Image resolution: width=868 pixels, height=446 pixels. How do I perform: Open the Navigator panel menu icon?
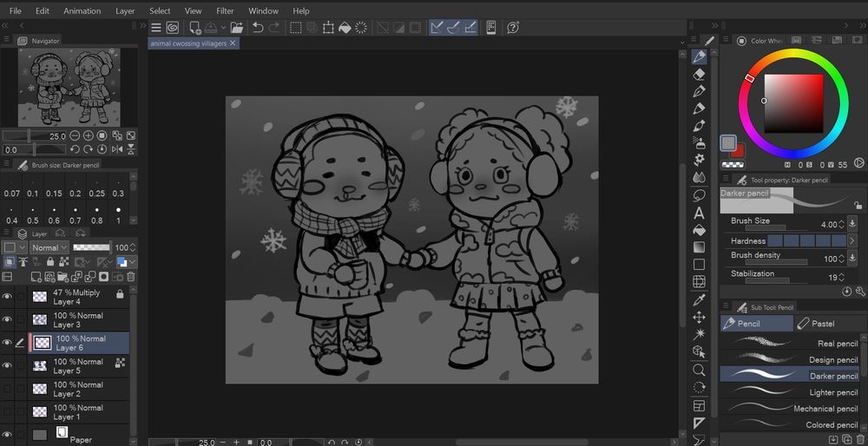pyautogui.click(x=7, y=40)
